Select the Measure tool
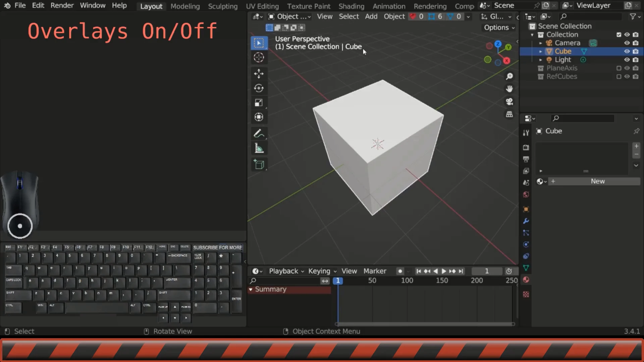The height and width of the screenshot is (362, 644). point(259,148)
